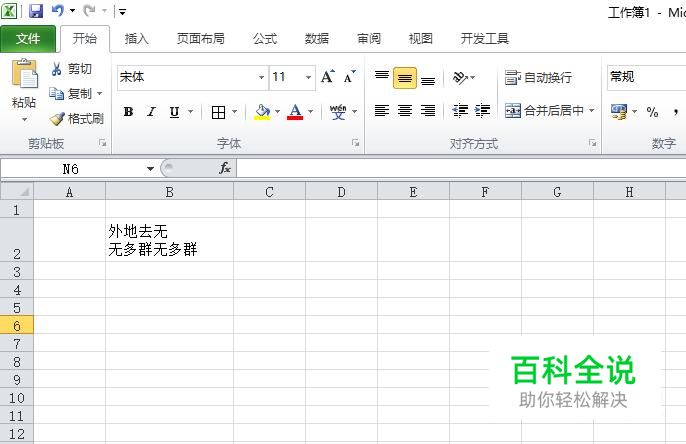Switch to the 数据 Data tab

[x=317, y=38]
